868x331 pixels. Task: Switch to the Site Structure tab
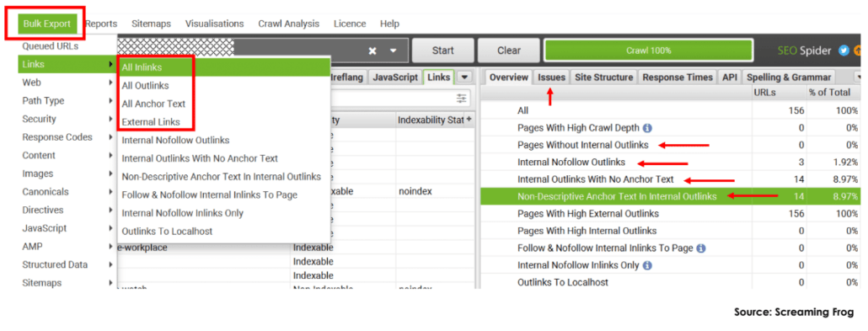coord(604,77)
